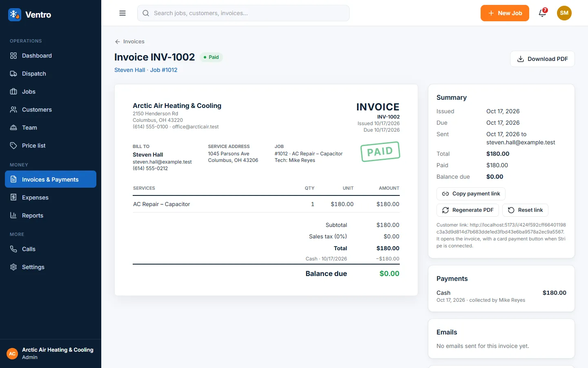Click the Reset link button
The height and width of the screenshot is (368, 588).
(x=525, y=210)
